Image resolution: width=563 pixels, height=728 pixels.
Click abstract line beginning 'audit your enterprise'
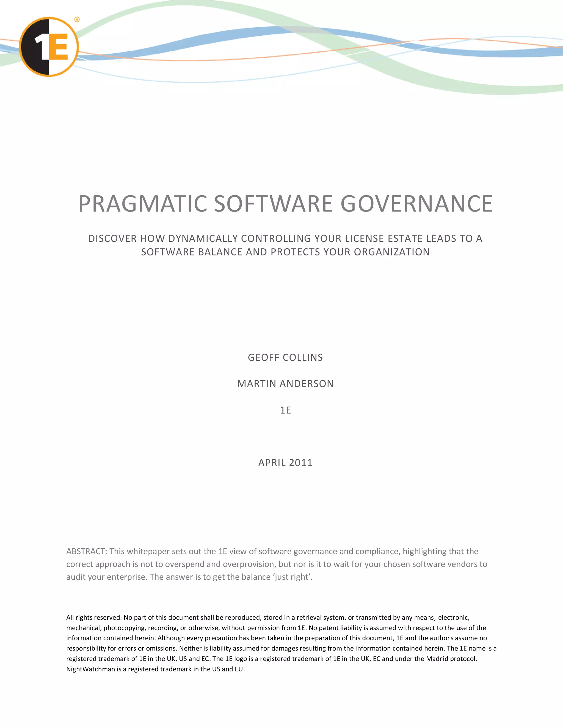[189, 577]
